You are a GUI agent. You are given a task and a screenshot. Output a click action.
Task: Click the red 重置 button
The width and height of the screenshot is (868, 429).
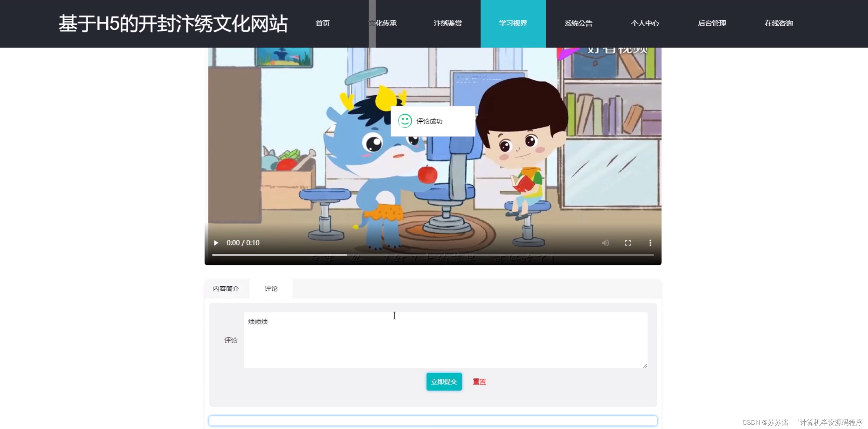coord(479,381)
